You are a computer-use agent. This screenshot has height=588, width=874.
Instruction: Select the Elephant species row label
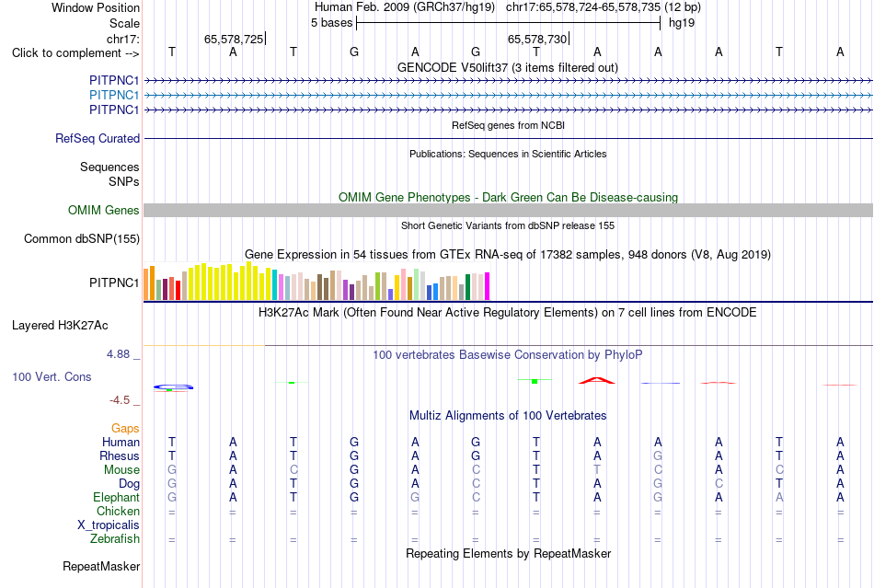coord(116,497)
